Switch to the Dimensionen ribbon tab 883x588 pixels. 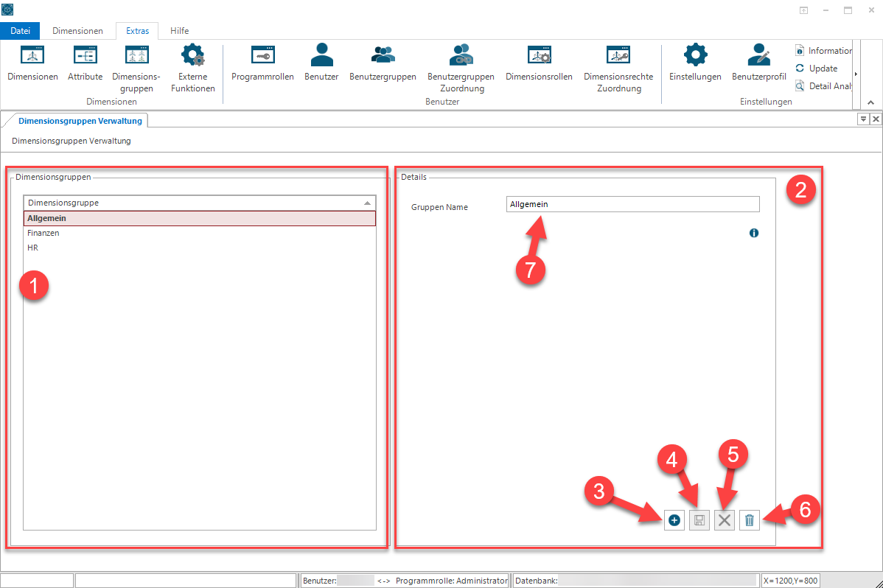[77, 31]
